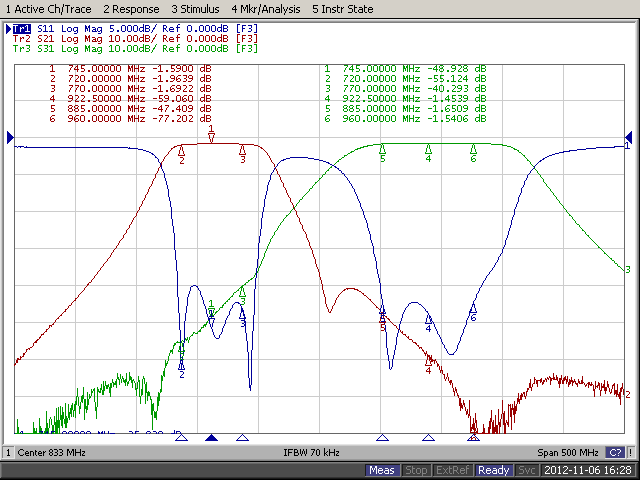Click green readout 885 MHz -1.6509 dB
This screenshot has width=640, height=480.
point(405,109)
